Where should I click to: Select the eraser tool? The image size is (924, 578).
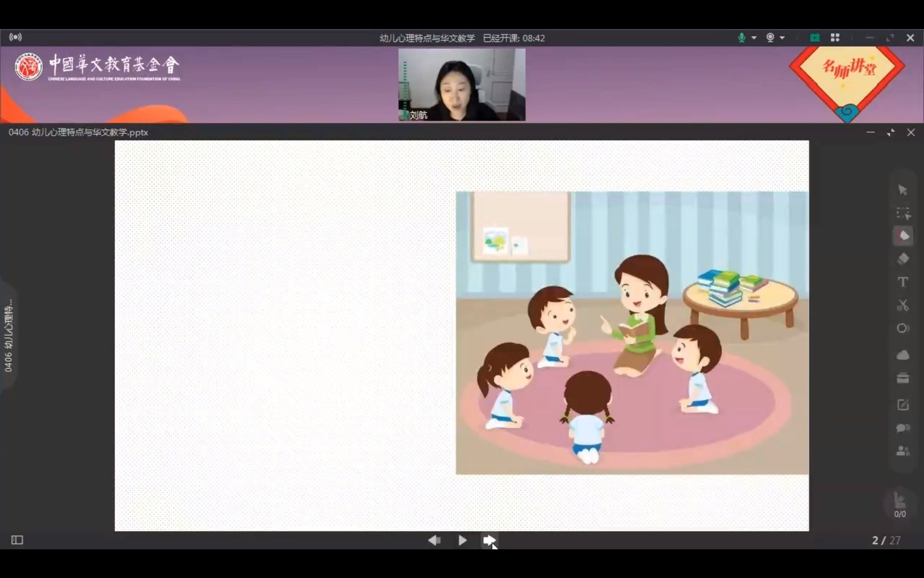[903, 259]
